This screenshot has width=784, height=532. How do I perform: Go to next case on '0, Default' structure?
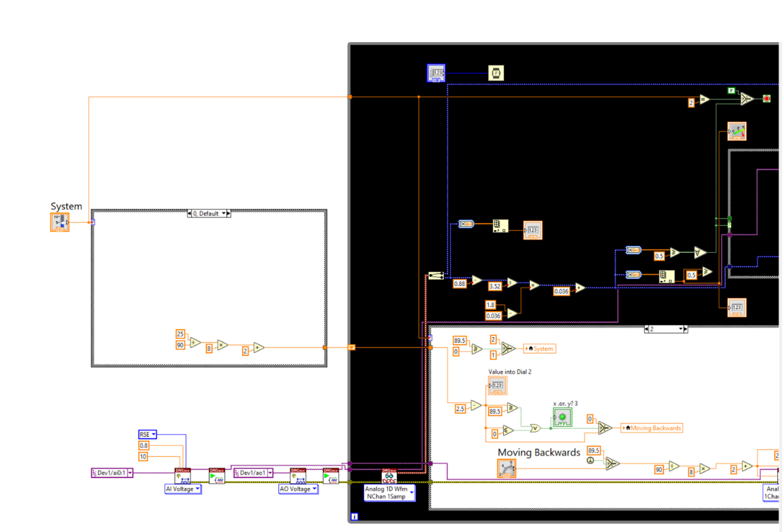(229, 214)
